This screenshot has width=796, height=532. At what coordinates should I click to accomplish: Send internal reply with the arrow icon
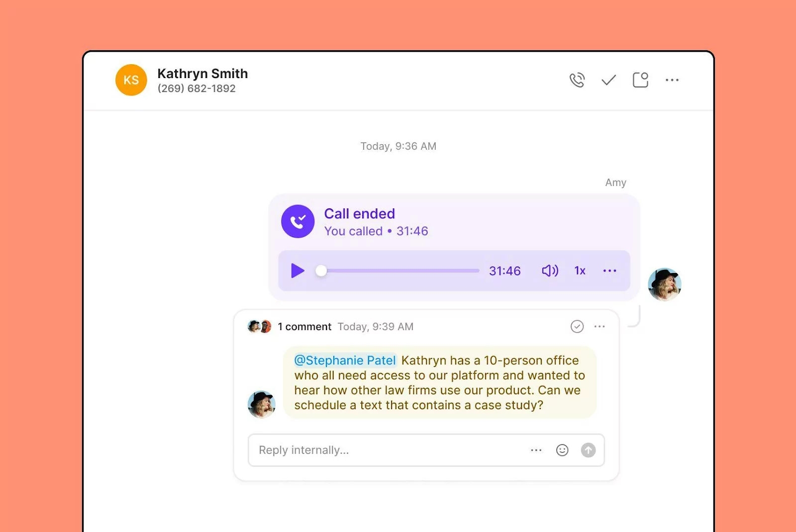pyautogui.click(x=588, y=450)
